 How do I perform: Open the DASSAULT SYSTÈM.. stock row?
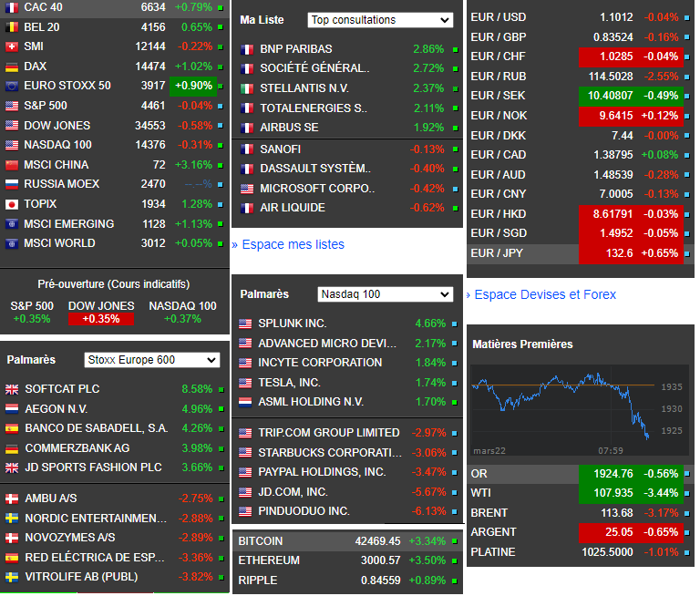[347, 169]
